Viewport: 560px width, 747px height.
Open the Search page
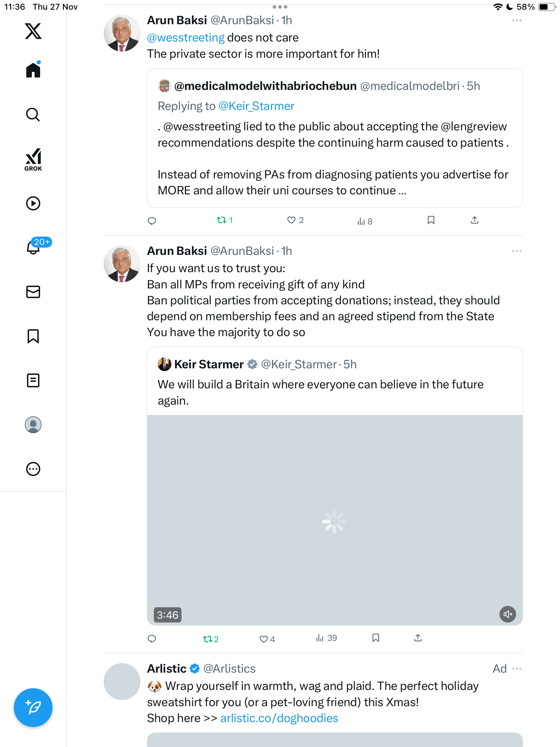point(33,114)
